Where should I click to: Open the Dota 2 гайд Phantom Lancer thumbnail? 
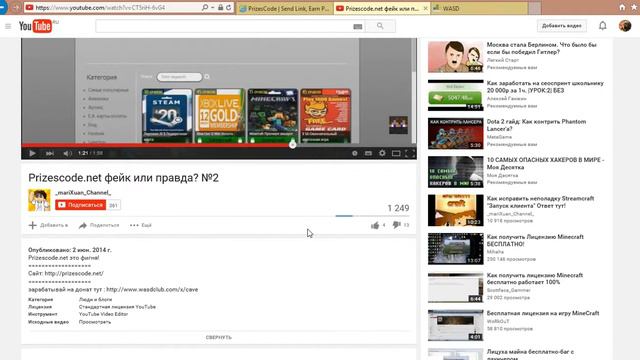tap(456, 133)
